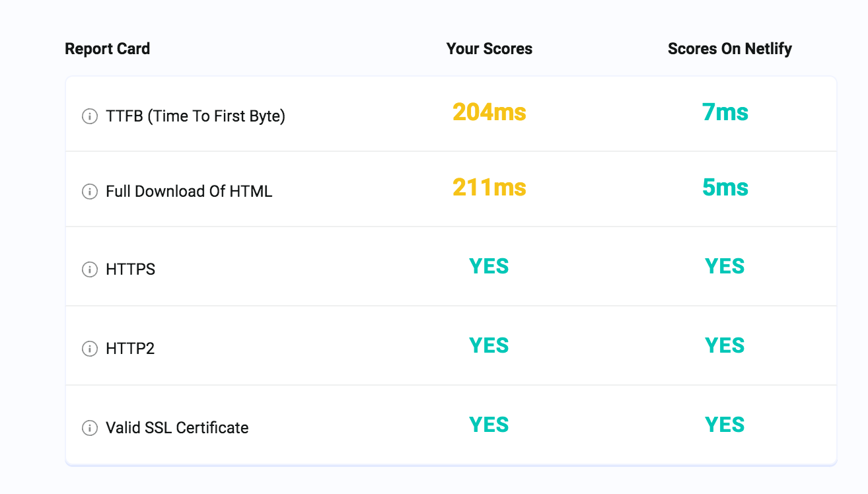Click the TTFB (Time To First Byte) label
This screenshot has width=868, height=494.
click(196, 117)
